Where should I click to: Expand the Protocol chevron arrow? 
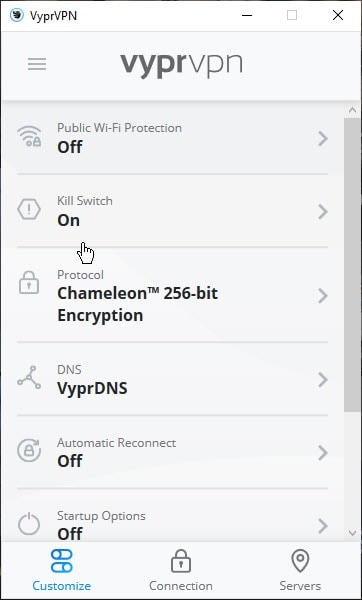pos(323,295)
